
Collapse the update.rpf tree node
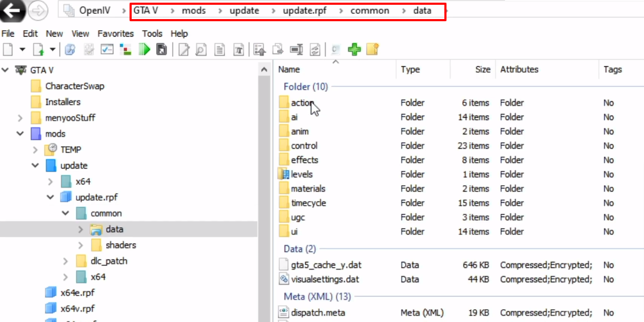pos(50,197)
